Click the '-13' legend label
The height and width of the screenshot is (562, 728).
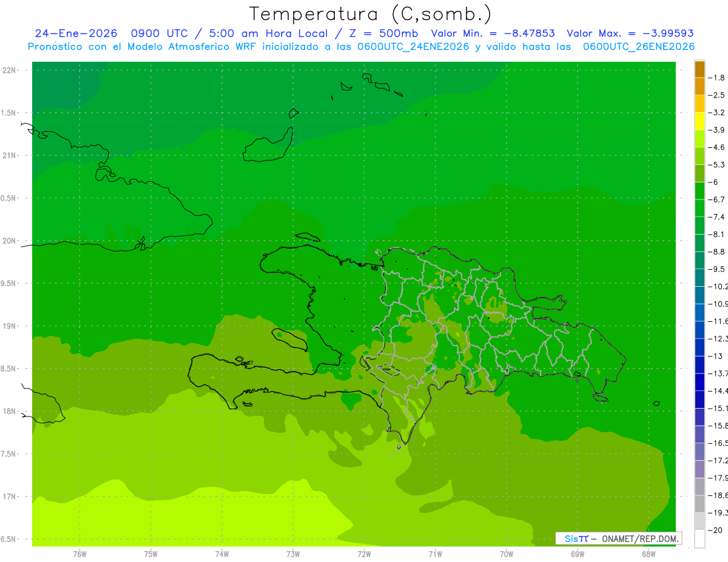point(715,356)
